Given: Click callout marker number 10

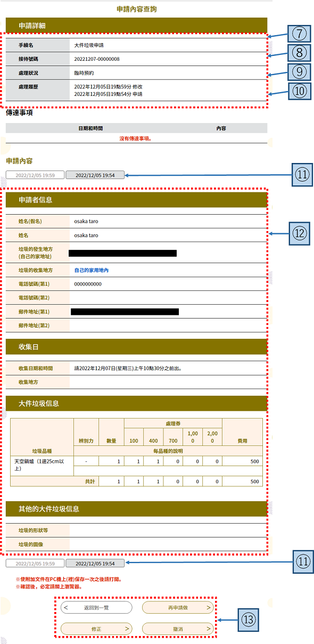Looking at the screenshot, I should (300, 91).
